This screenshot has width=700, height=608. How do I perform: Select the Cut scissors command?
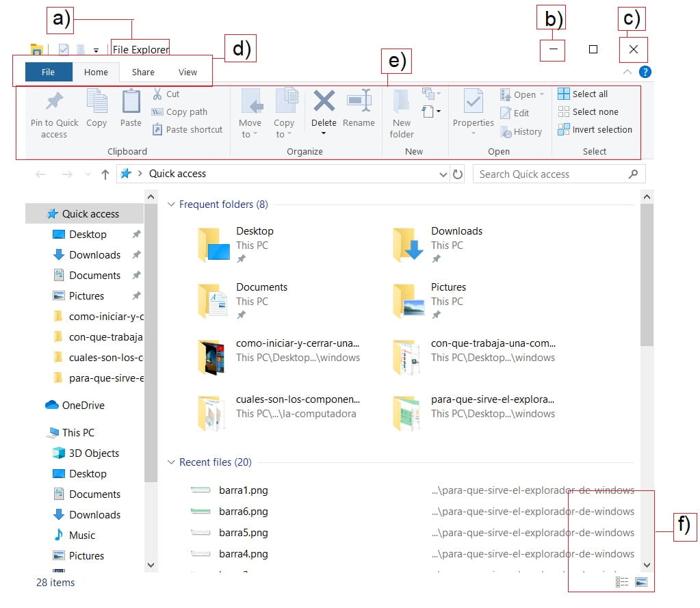[166, 94]
